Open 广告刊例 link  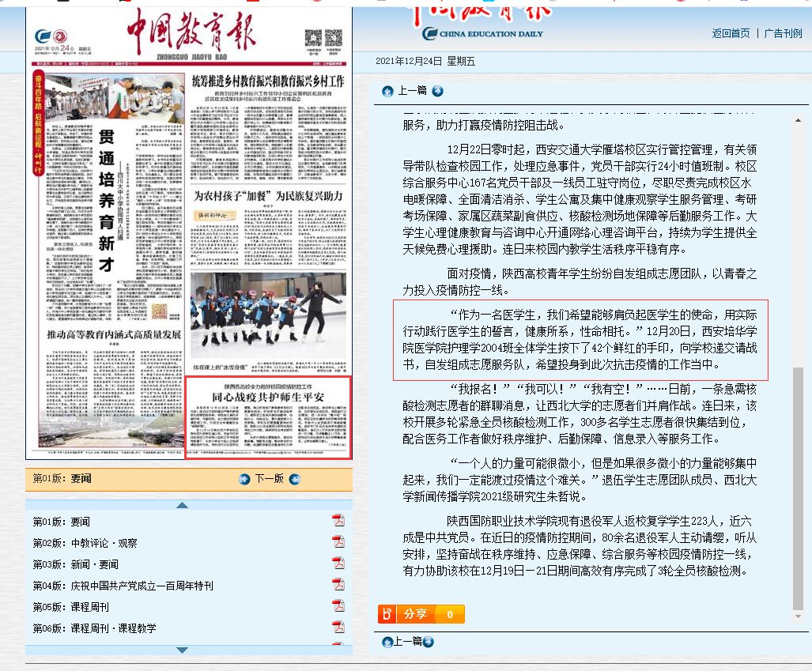coord(783,33)
